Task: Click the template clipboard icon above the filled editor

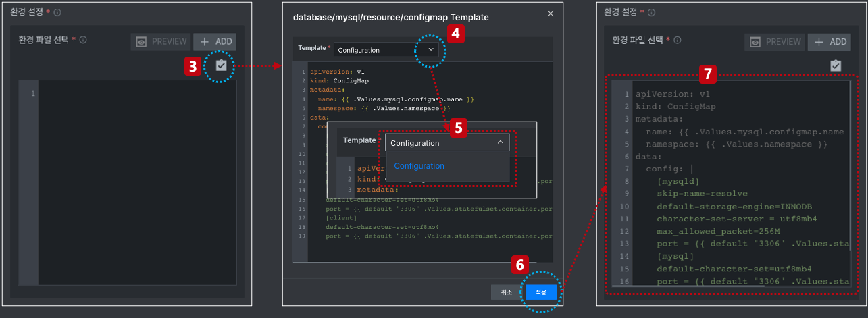Action: click(x=836, y=65)
